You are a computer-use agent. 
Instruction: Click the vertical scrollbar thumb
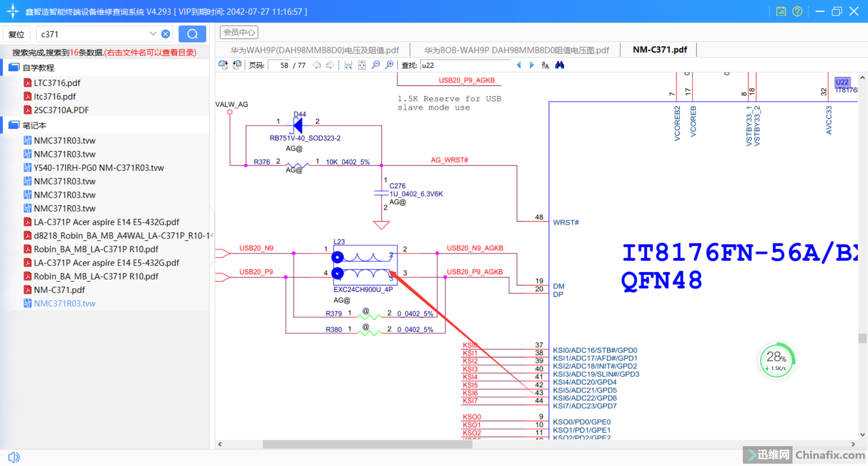click(863, 338)
